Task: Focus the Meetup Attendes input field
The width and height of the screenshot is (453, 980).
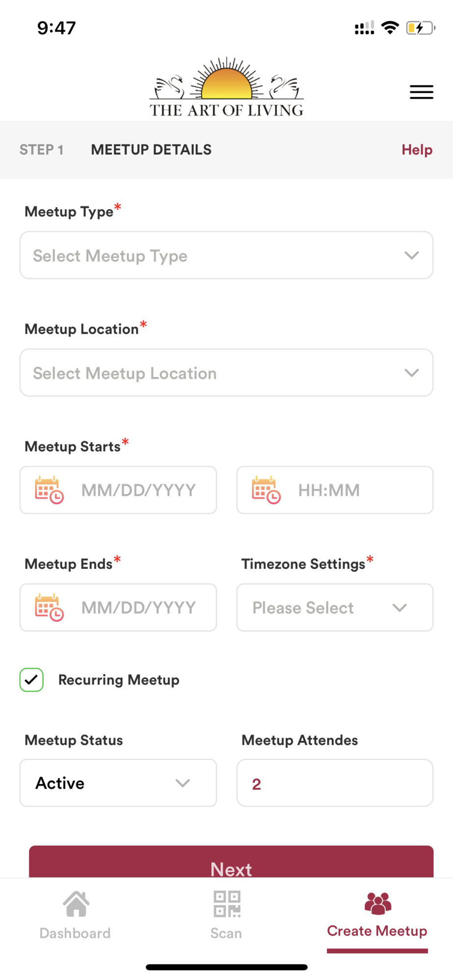Action: pyautogui.click(x=335, y=783)
